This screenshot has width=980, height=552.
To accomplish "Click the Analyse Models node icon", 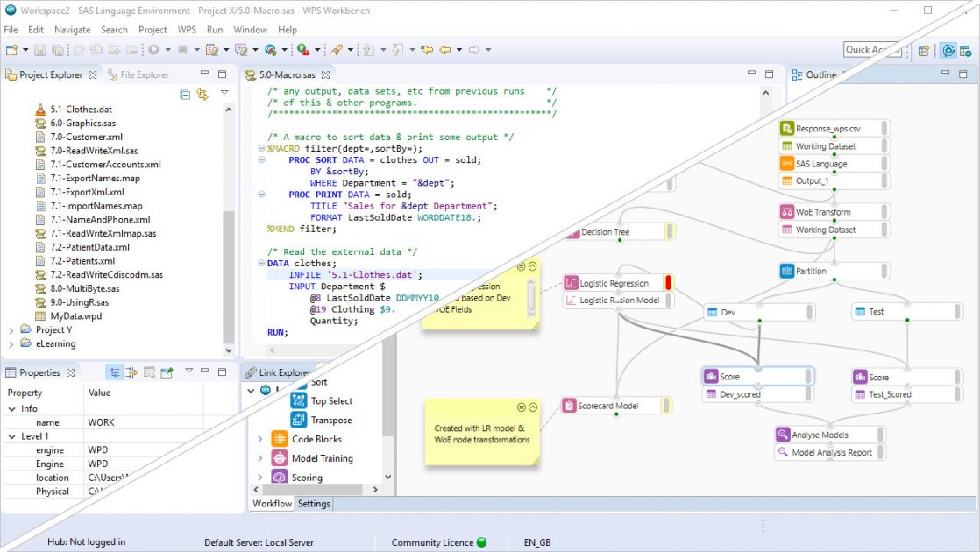I will pos(783,435).
